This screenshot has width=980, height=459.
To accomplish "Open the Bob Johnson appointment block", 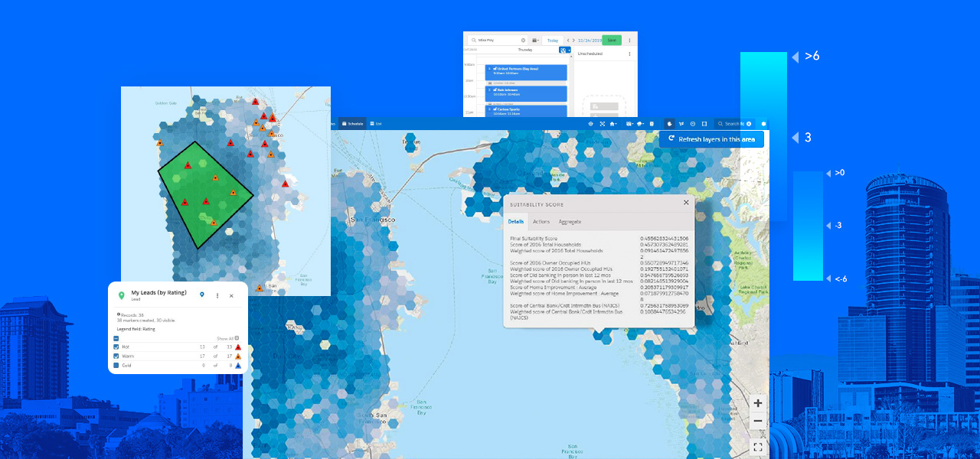I will point(526,93).
